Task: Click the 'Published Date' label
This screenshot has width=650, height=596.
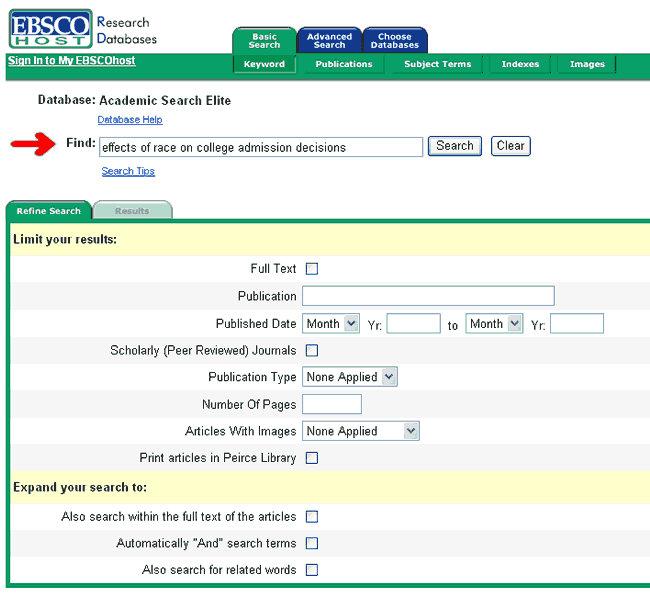Action: pyautogui.click(x=256, y=324)
